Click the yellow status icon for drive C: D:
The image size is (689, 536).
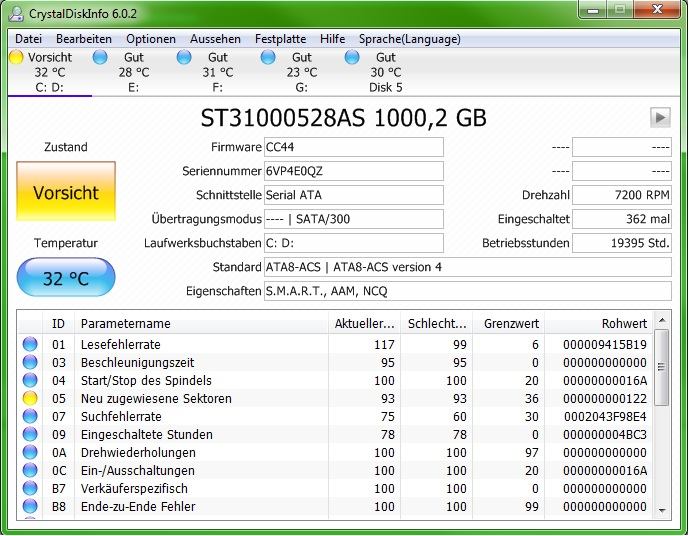[x=16, y=57]
